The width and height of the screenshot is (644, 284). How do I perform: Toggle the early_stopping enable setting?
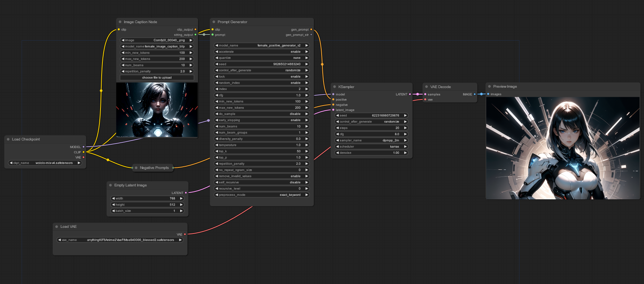(x=262, y=120)
